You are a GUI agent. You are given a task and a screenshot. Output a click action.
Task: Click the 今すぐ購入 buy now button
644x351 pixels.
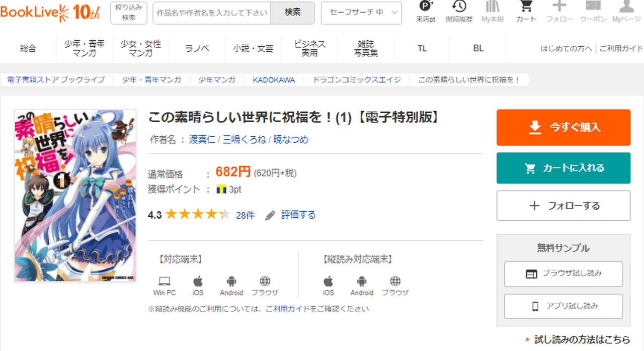click(x=563, y=128)
